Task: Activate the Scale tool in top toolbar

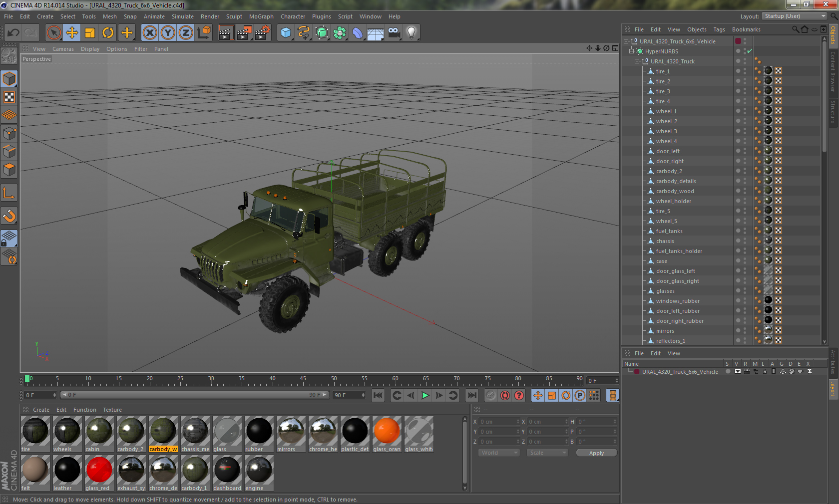Action: pos(90,33)
